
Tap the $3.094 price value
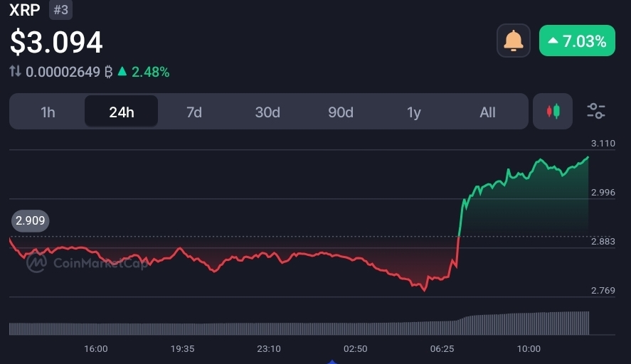click(56, 42)
